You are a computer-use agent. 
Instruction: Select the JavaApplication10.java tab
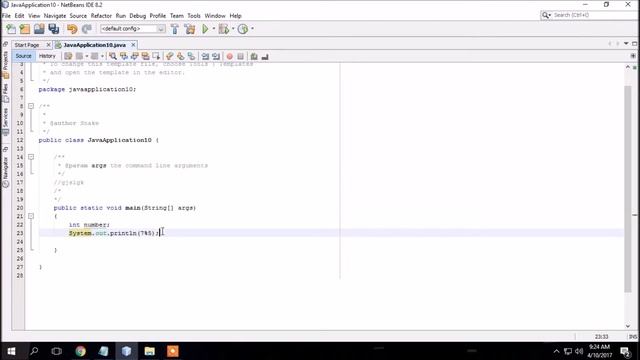pyautogui.click(x=94, y=45)
